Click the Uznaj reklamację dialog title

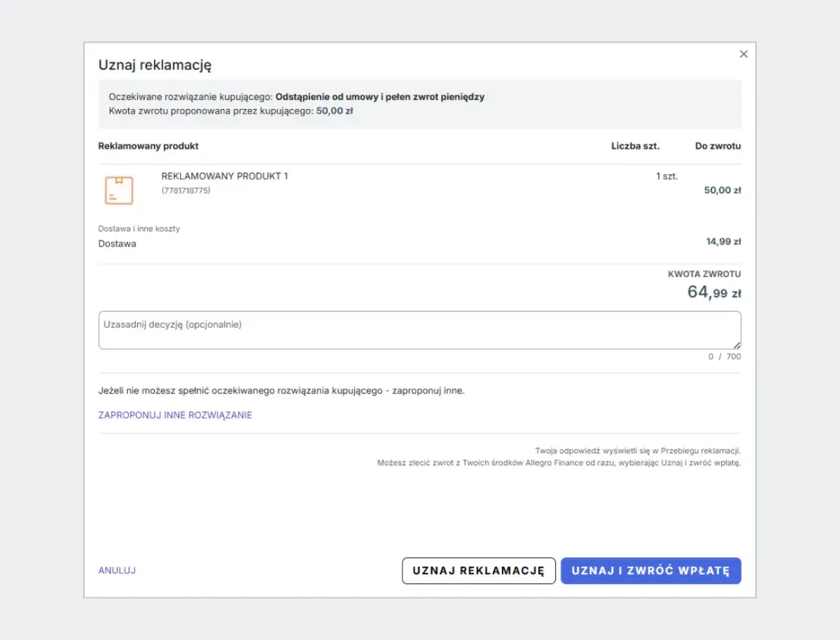click(x=155, y=65)
